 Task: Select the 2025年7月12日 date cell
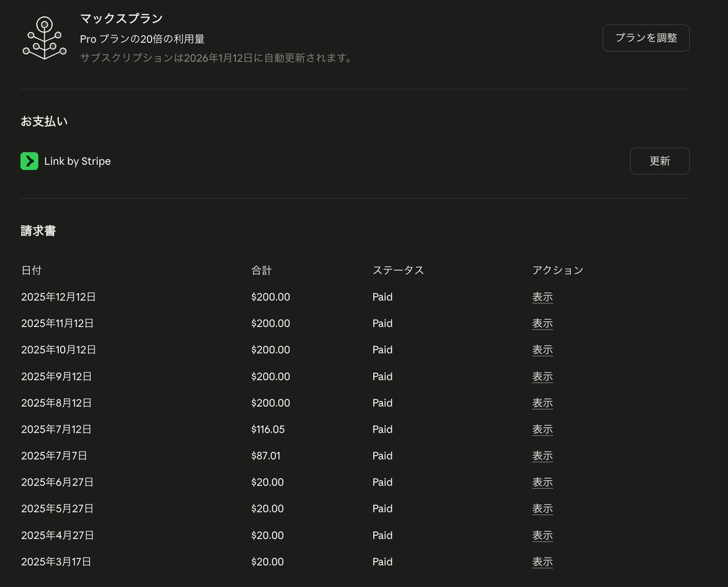[56, 430]
